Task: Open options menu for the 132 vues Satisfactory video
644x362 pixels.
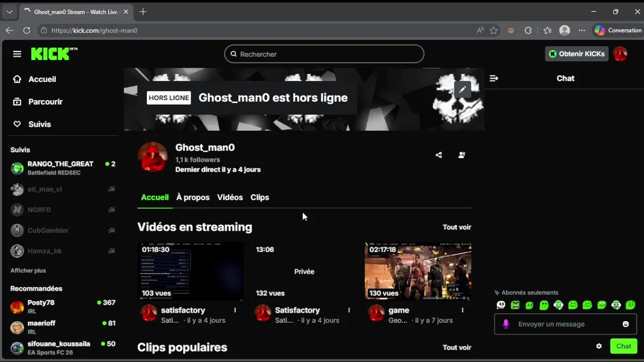Action: pos(349,310)
